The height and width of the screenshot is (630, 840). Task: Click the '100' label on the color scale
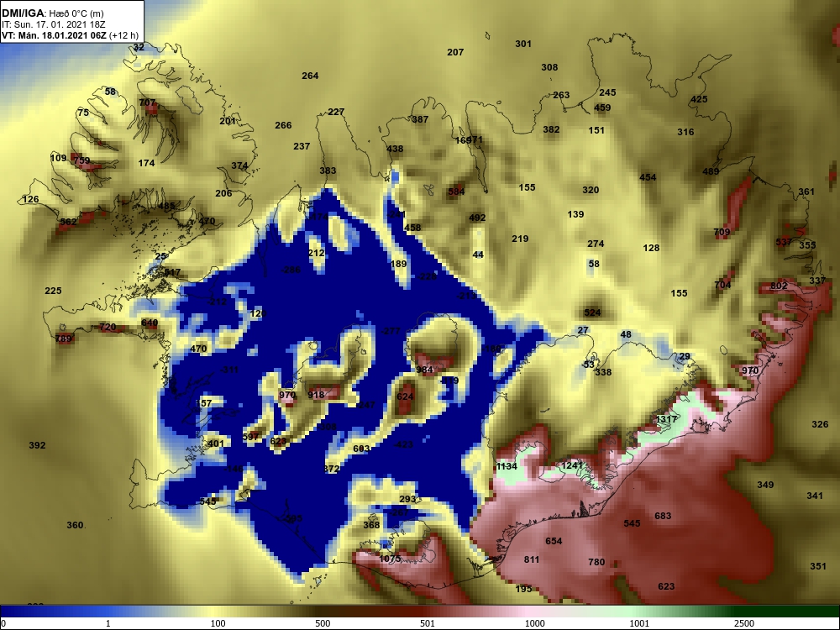pyautogui.click(x=218, y=623)
